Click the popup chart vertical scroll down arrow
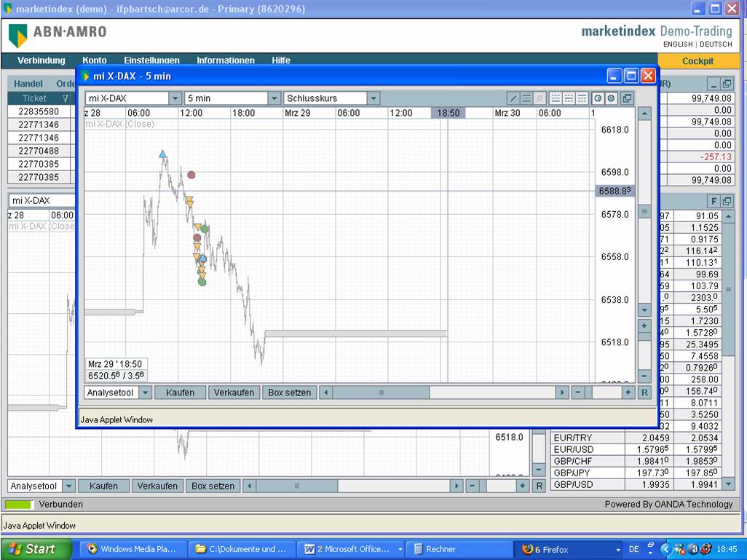The image size is (747, 560). coord(644,309)
